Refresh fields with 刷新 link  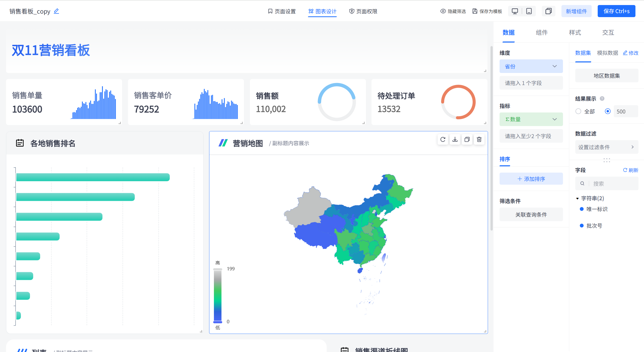[631, 170]
